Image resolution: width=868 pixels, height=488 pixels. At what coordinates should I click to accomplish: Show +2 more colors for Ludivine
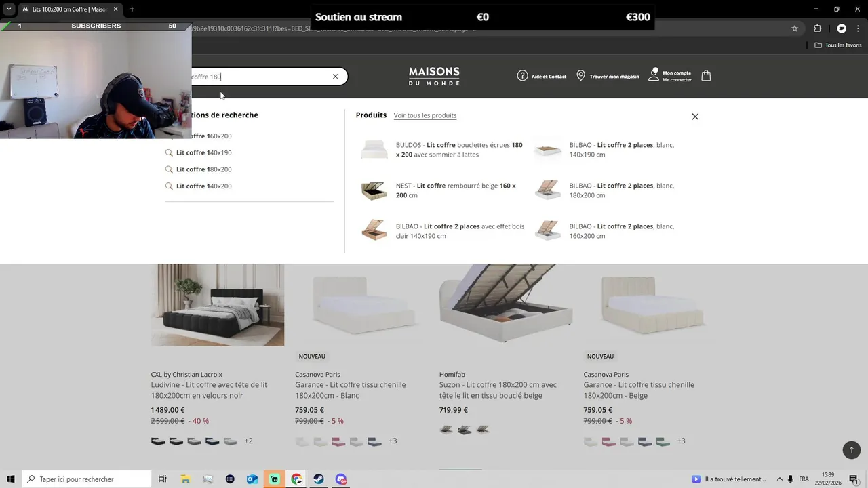point(248,441)
